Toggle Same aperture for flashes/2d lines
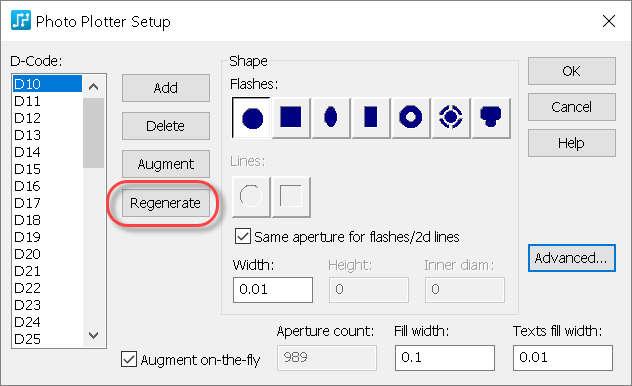The image size is (632, 386). (243, 237)
